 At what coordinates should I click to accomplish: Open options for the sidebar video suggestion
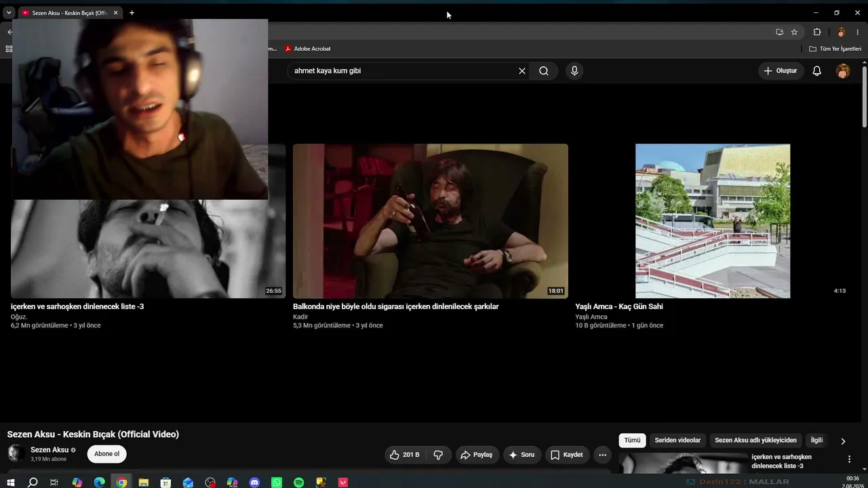(x=849, y=460)
